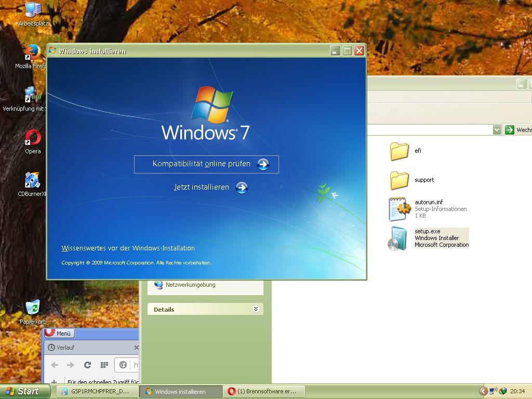Close the Windows installieren window

(x=359, y=51)
